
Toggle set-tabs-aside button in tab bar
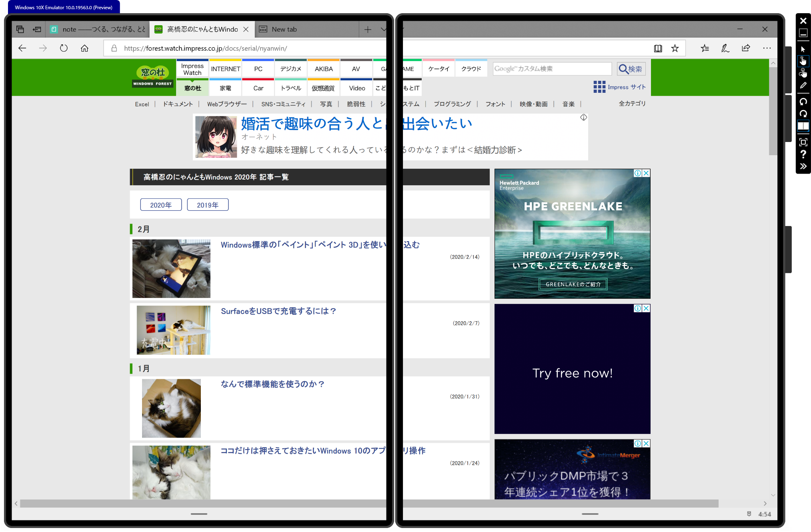(x=37, y=29)
